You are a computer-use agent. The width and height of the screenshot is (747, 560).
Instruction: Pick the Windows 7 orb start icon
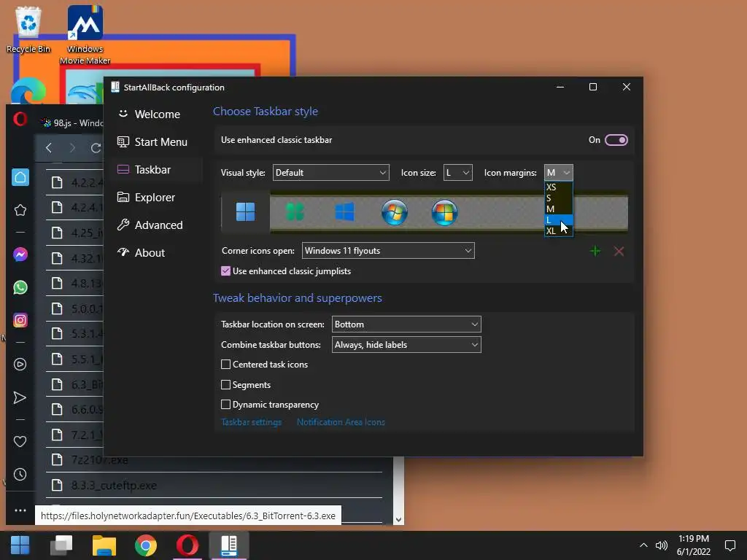pos(395,212)
